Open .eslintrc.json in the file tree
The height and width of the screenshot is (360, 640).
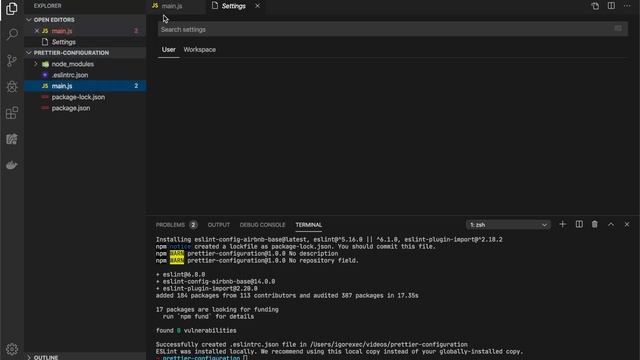85,75
